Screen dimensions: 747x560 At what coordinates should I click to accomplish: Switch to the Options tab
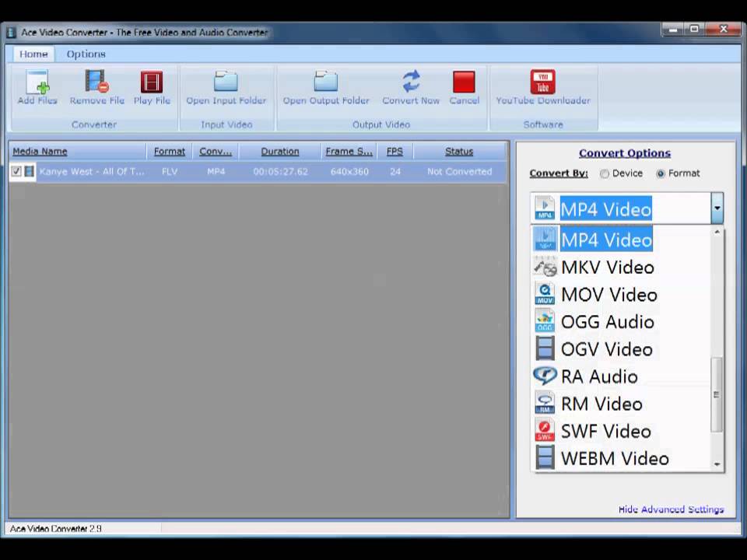point(86,54)
